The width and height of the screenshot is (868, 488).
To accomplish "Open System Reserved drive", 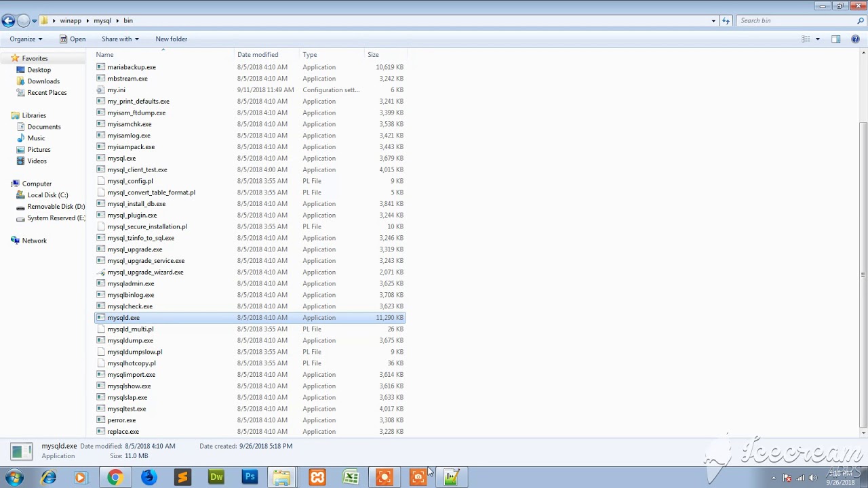I will click(56, 218).
